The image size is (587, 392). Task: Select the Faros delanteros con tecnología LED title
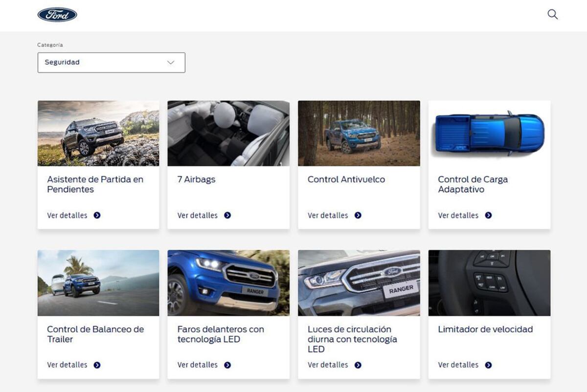click(221, 334)
